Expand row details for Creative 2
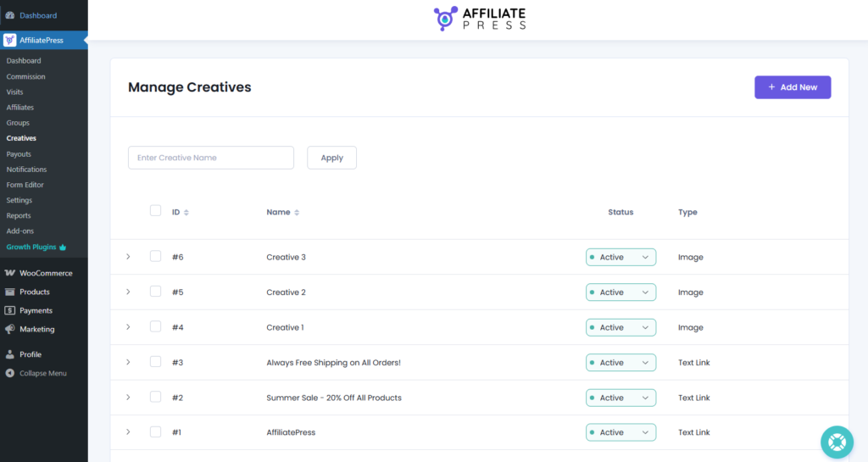Viewport: 868px width, 462px height. [x=128, y=292]
